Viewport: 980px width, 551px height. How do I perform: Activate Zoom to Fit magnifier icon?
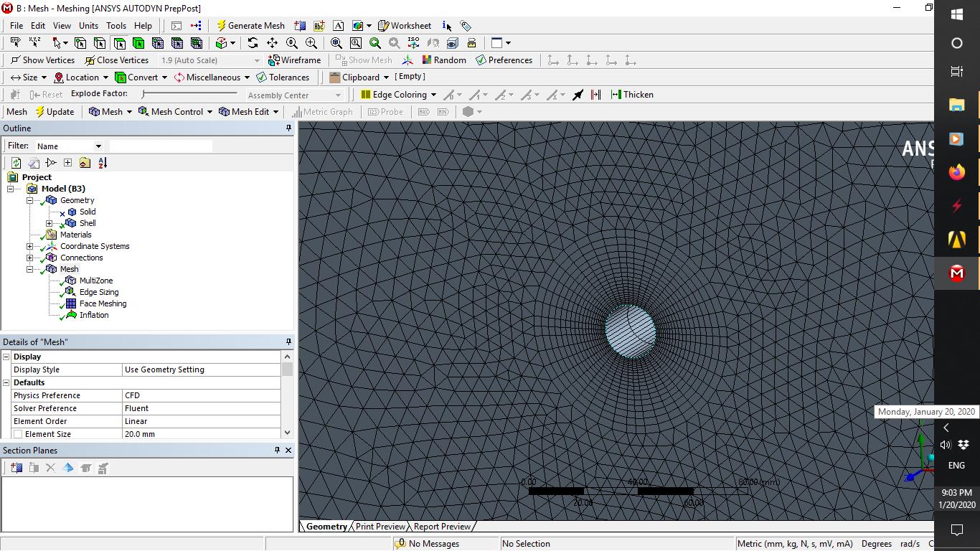pos(336,43)
